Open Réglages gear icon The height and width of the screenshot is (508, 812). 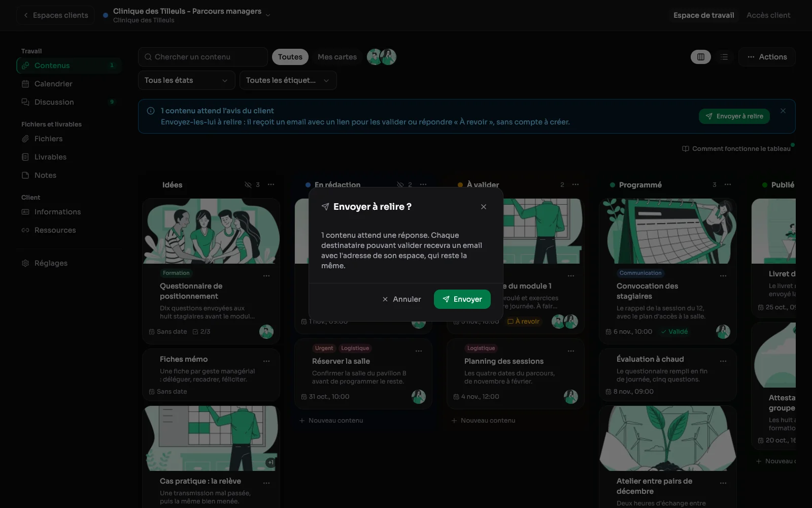click(x=25, y=263)
